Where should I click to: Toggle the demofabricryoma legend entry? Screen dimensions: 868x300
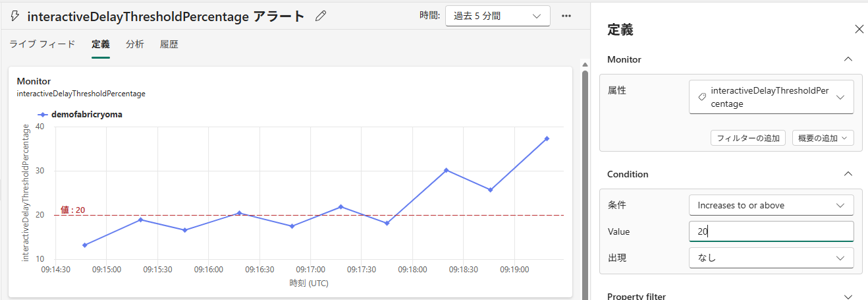click(x=80, y=114)
